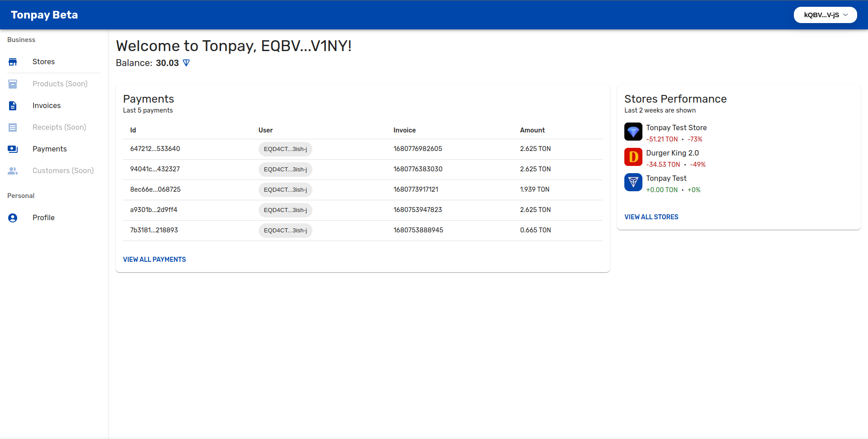868x439 pixels.
Task: Click the Tonpay Test Store name
Action: pos(676,128)
